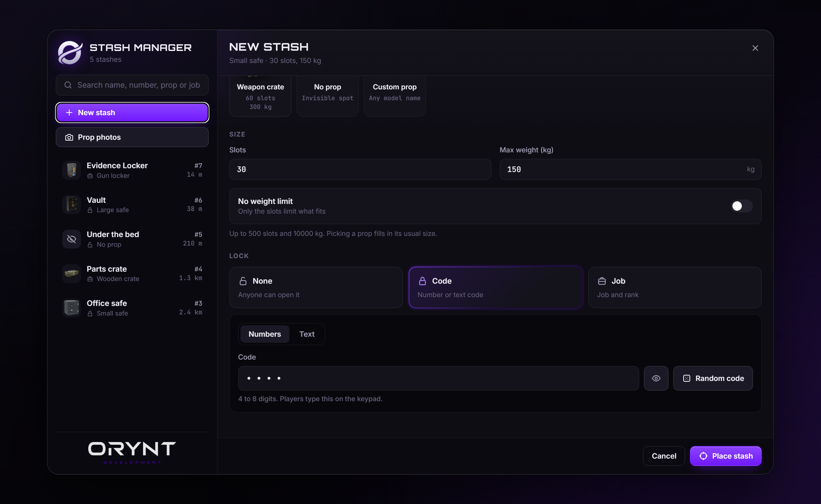Open Prop photos
Image resolution: width=821 pixels, height=504 pixels.
pyautogui.click(x=132, y=137)
